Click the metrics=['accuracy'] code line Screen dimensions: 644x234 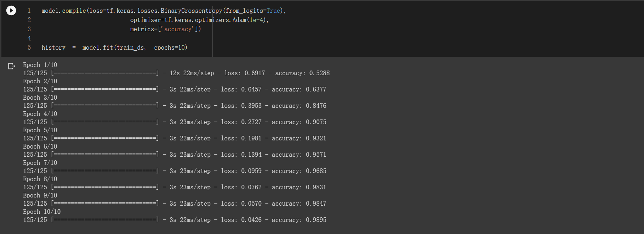[165, 29]
